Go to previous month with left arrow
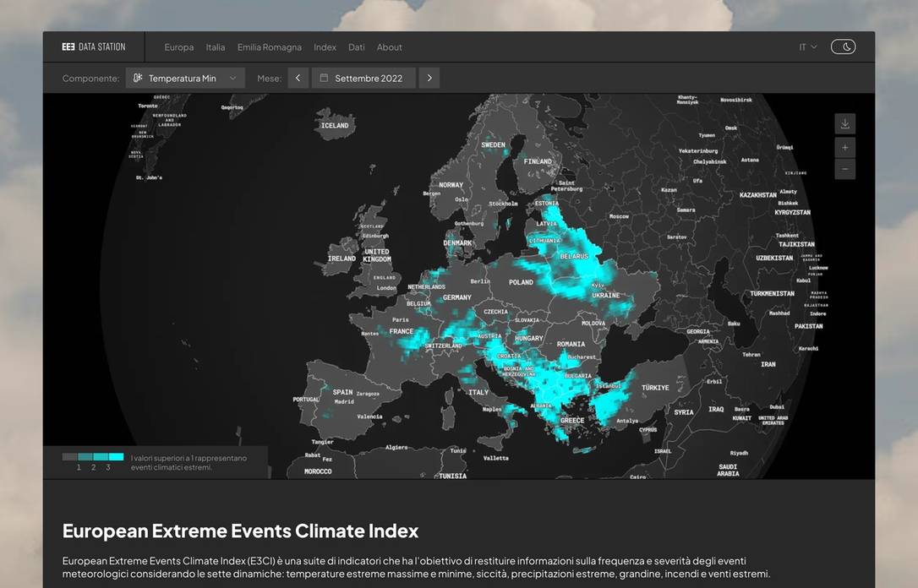The image size is (918, 588). [298, 79]
